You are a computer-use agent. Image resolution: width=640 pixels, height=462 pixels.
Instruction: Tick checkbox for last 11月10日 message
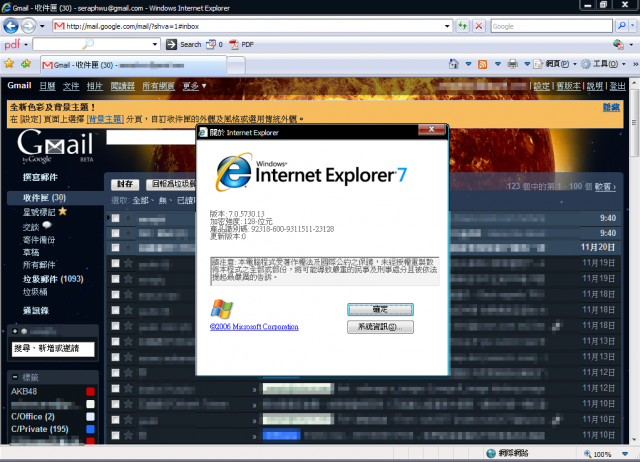[116, 435]
